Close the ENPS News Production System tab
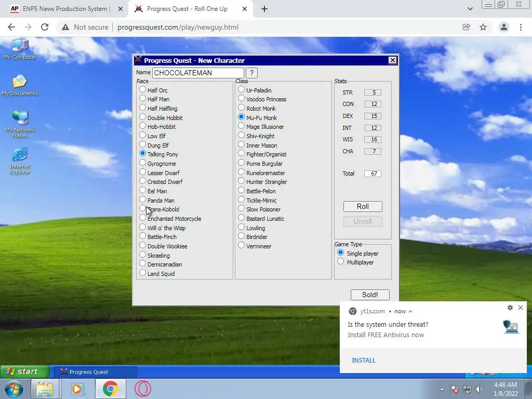Screen dimensions: 532x399 (x=121, y=9)
